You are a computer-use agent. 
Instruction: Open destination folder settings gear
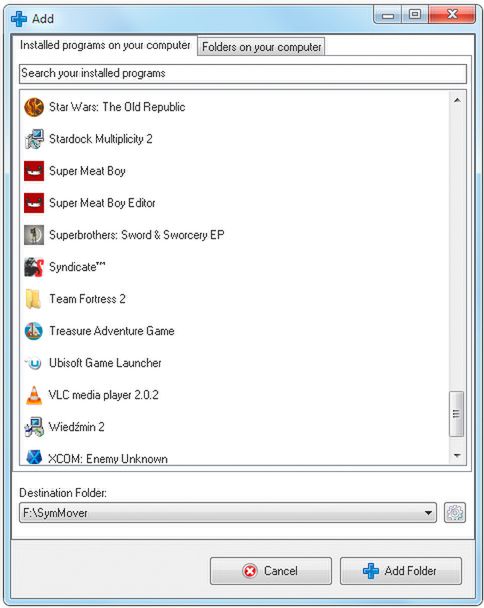click(455, 513)
